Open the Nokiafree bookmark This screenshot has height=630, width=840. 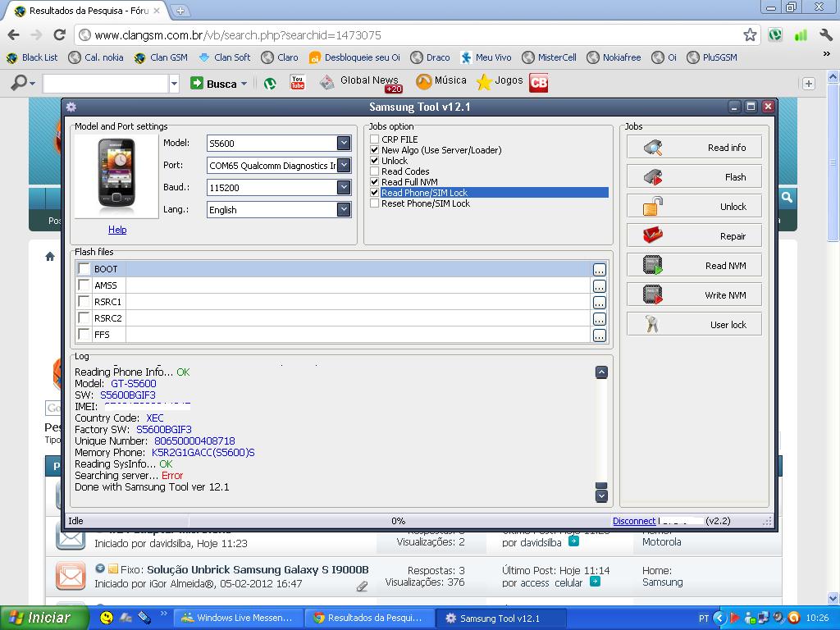[614, 57]
